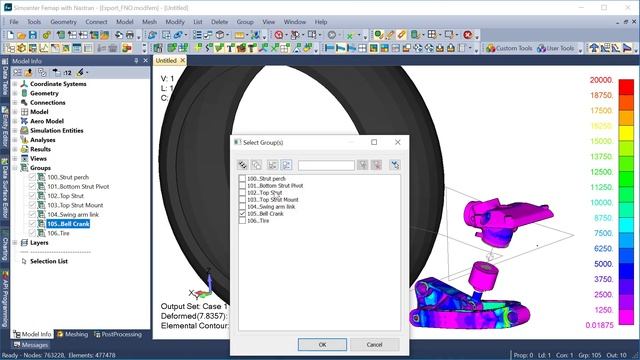Click the New model file icon
This screenshot has width=640, height=360.
pos(11,35)
